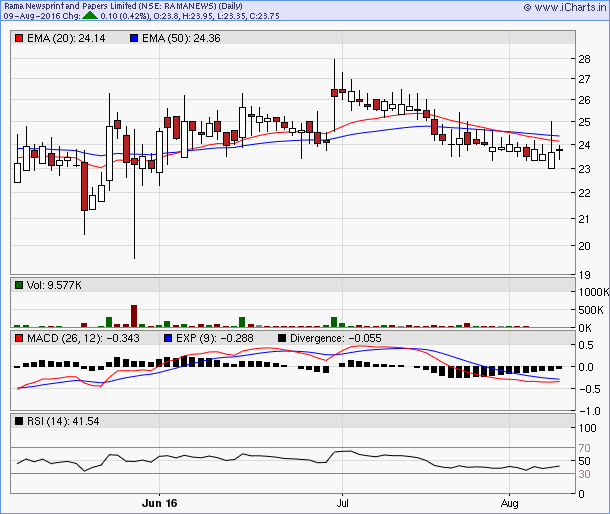Click the 19 price axis label
The height and width of the screenshot is (514, 610).
tap(584, 275)
